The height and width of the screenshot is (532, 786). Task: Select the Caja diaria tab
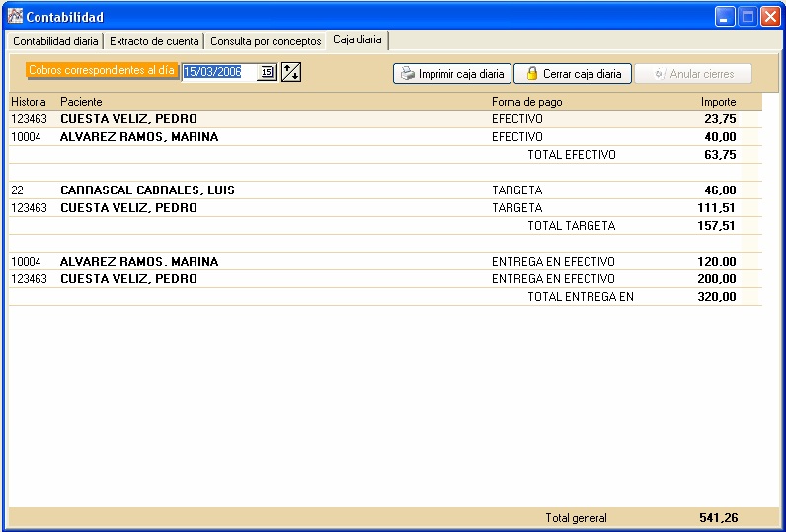357,39
